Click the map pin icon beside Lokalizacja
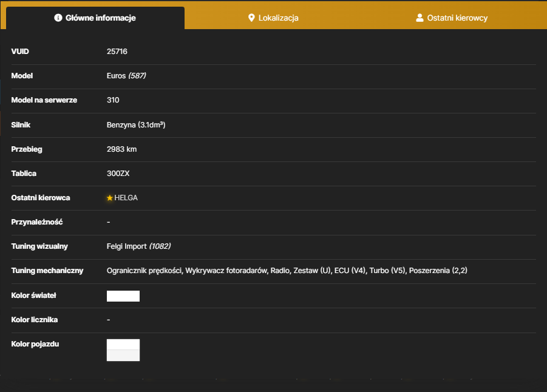Screen dimensions: 547x392 tap(251, 18)
